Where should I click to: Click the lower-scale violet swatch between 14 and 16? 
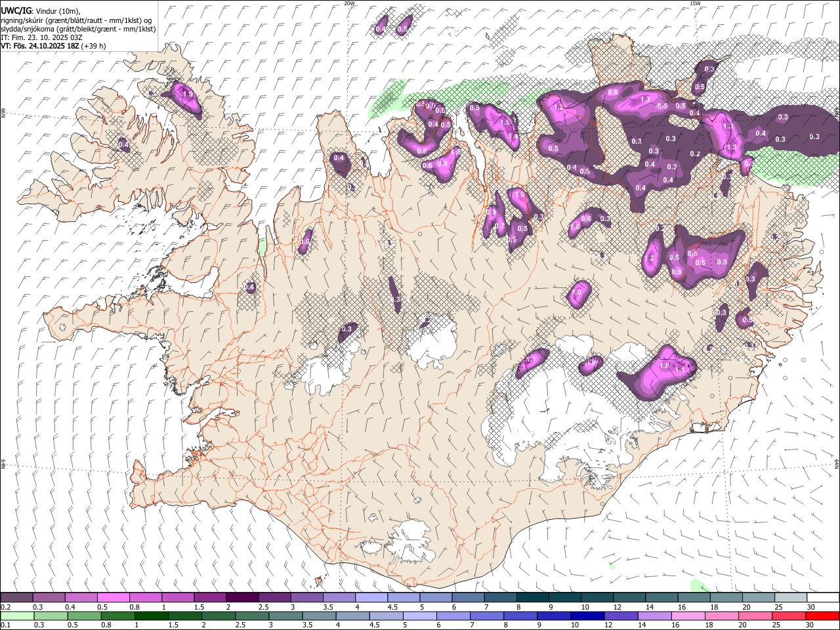[655, 616]
